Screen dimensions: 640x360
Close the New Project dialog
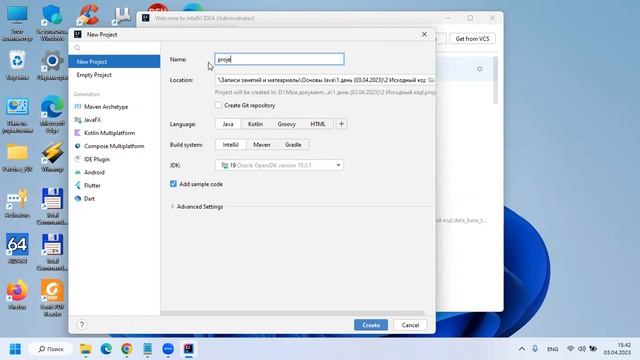424,34
